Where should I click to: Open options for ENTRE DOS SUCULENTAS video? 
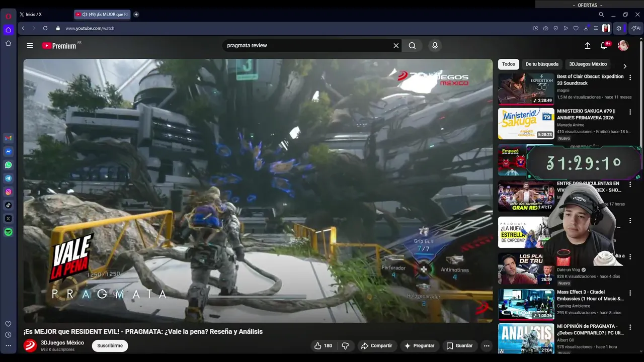point(630,185)
